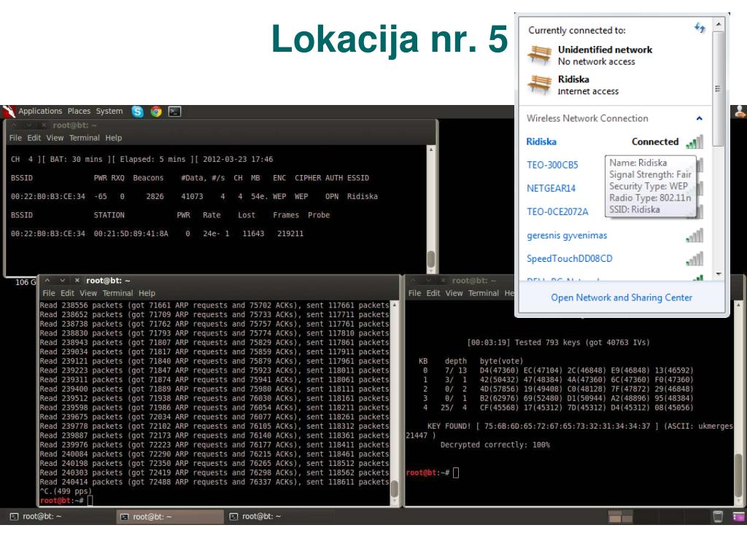Open the Applications menu in top panel

point(40,111)
